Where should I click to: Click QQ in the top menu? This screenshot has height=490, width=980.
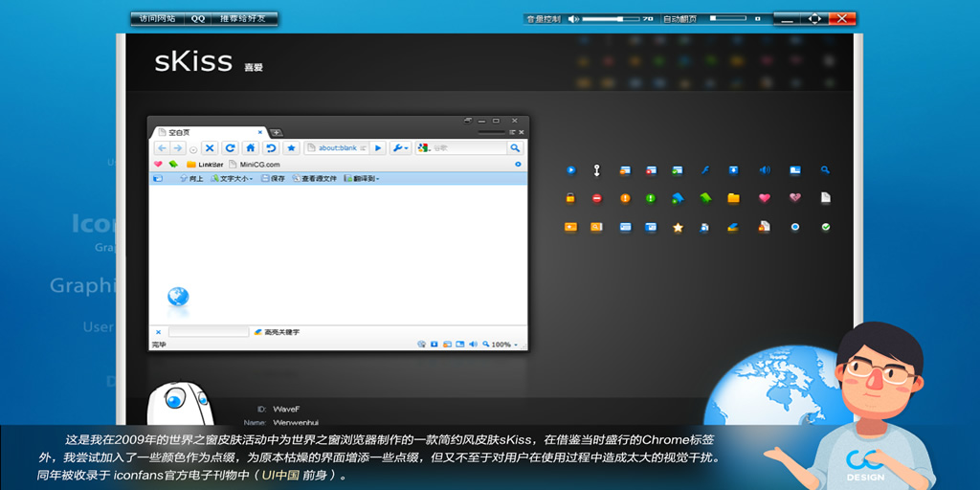[198, 19]
